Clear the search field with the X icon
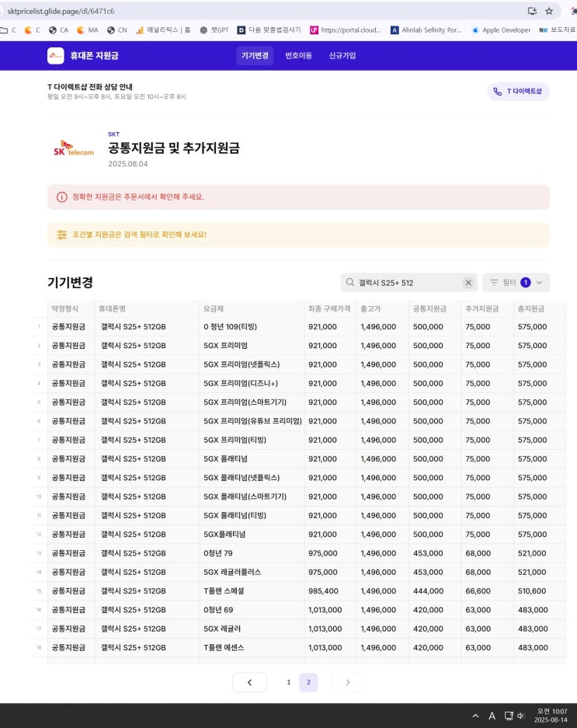 pyautogui.click(x=468, y=283)
